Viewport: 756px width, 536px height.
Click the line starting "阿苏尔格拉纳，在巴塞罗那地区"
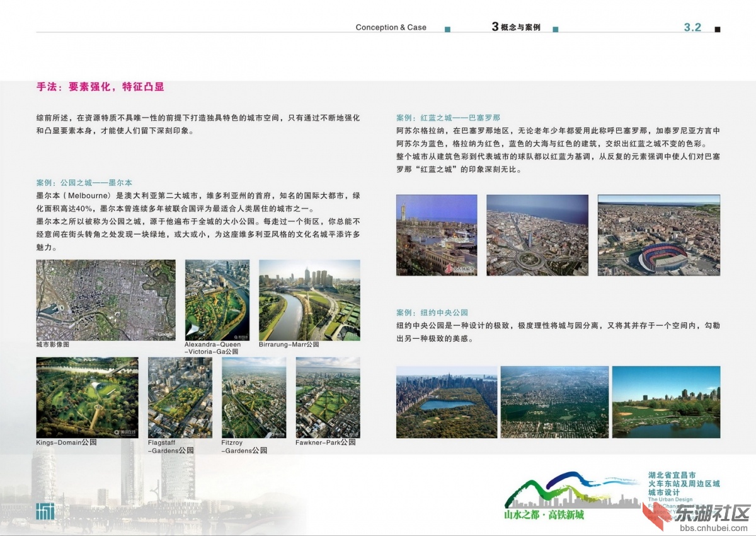[558, 131]
